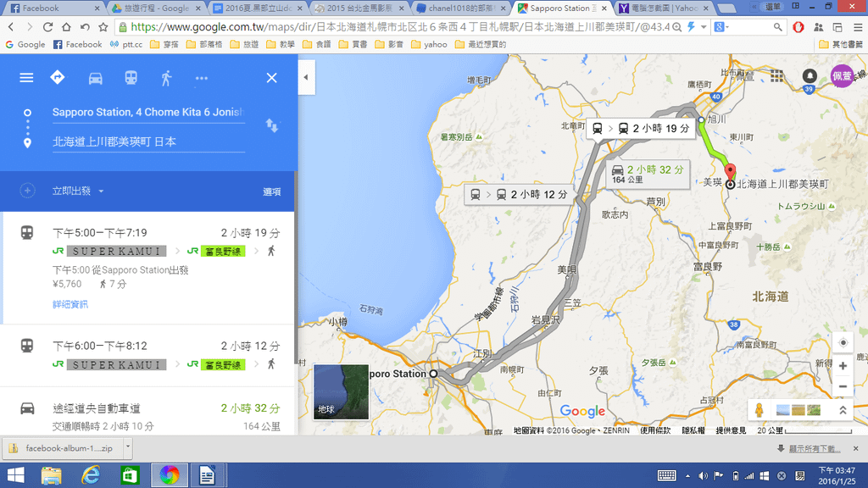
Task: Switch to walking travel mode
Action: [x=166, y=78]
